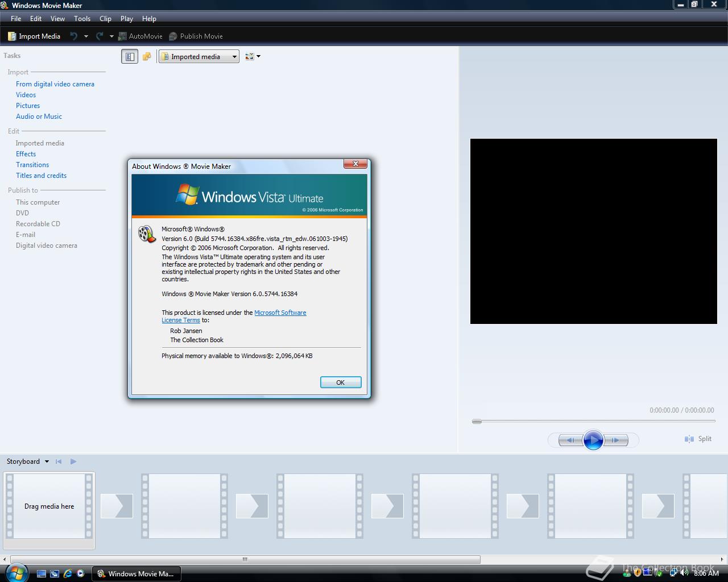Close the About Windows Movie Maker dialog
Screen dimensions: 728x582
(355, 164)
